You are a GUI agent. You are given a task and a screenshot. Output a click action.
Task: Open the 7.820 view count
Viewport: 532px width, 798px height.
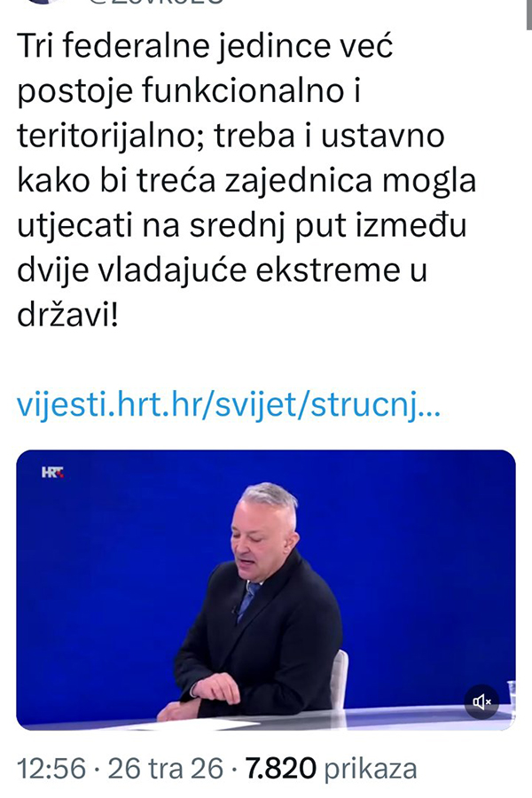(x=281, y=769)
